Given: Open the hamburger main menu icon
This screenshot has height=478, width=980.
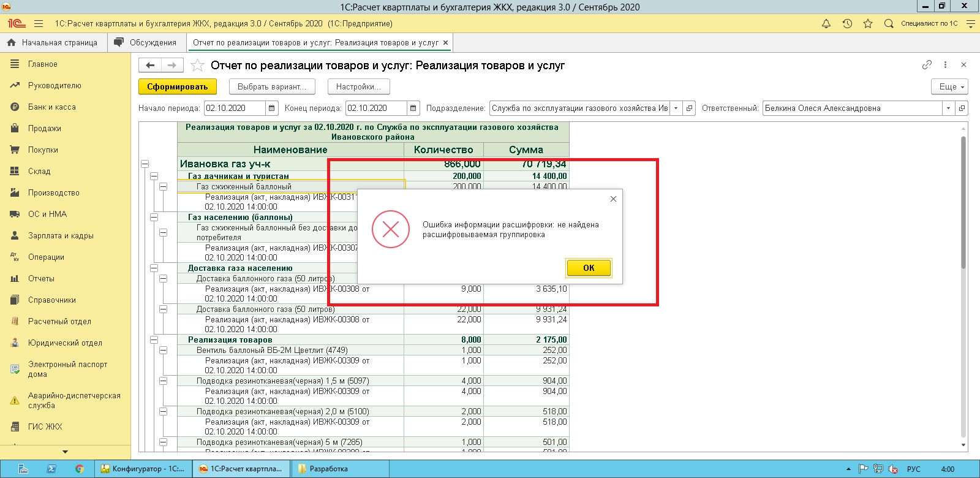Looking at the screenshot, I should pos(39,24).
